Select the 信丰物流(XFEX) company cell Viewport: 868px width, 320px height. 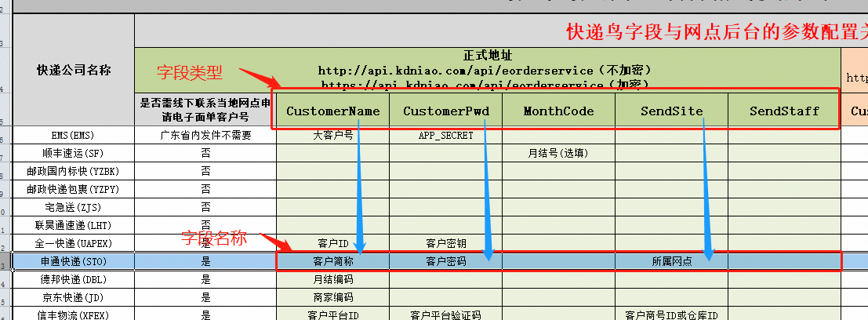coord(73,314)
